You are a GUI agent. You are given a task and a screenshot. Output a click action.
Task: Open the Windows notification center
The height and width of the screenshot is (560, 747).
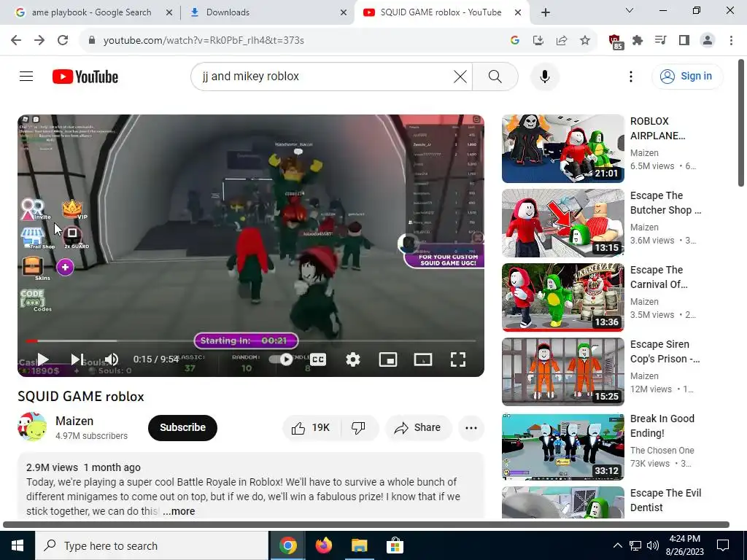pos(723,545)
